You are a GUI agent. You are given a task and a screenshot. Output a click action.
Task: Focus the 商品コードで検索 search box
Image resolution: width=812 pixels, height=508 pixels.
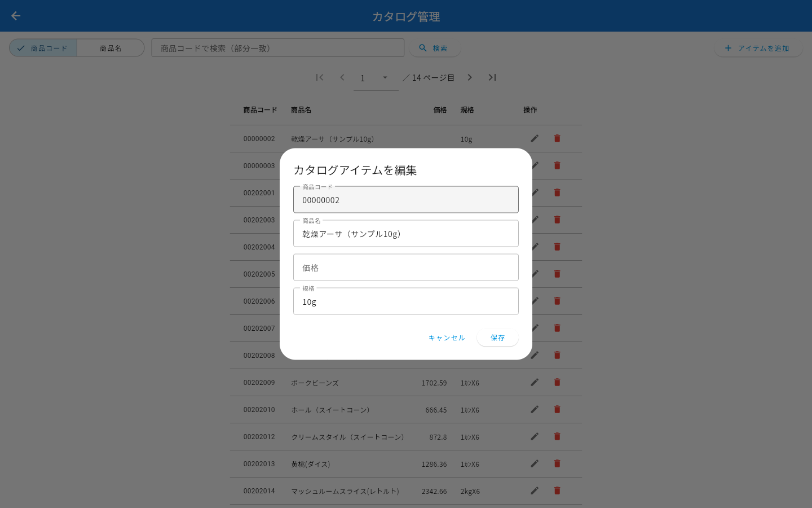[x=277, y=48]
